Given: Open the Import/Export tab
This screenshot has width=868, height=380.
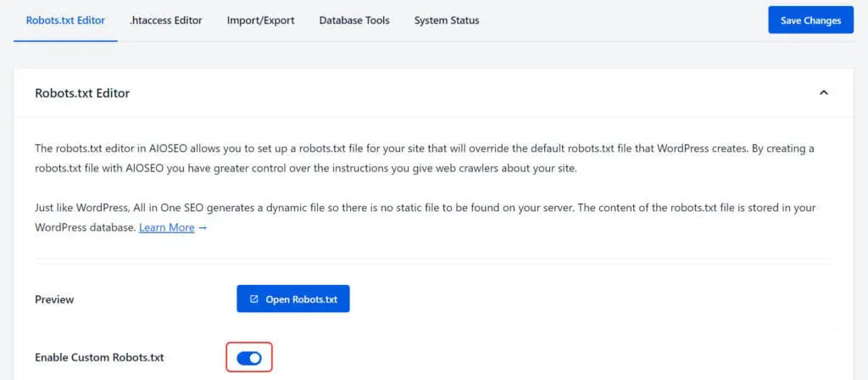Looking at the screenshot, I should click(x=261, y=20).
